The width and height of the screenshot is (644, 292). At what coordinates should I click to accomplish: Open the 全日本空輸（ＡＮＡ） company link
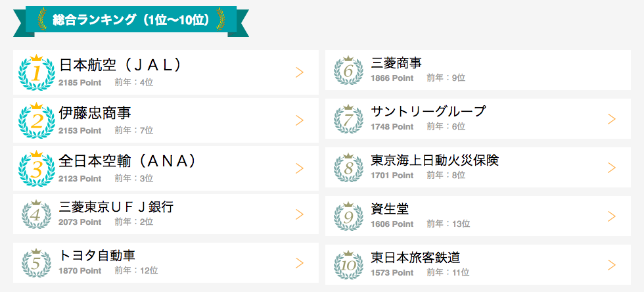pos(127,161)
